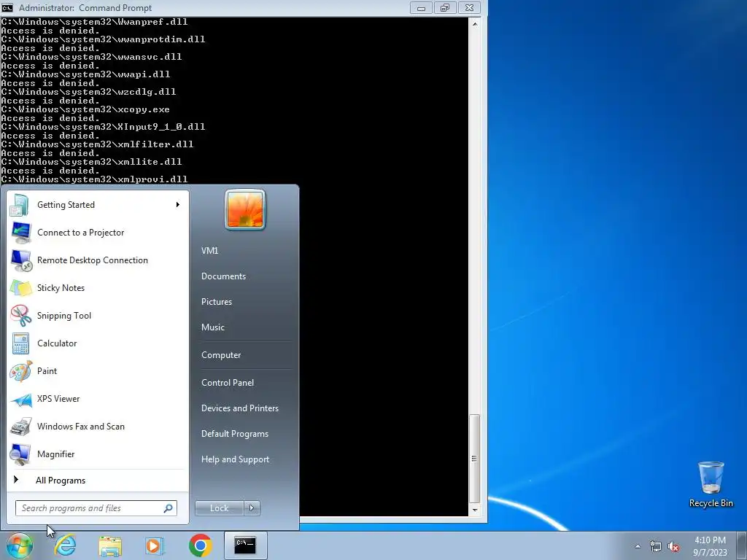Click scrollbar up arrow in Command Prompt
Image resolution: width=747 pixels, height=560 pixels.
[x=474, y=23]
